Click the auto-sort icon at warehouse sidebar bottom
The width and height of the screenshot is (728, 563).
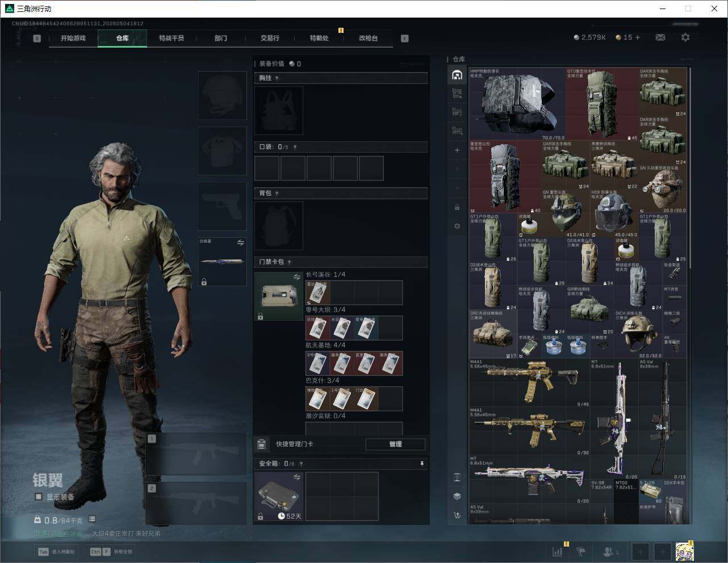(x=457, y=515)
